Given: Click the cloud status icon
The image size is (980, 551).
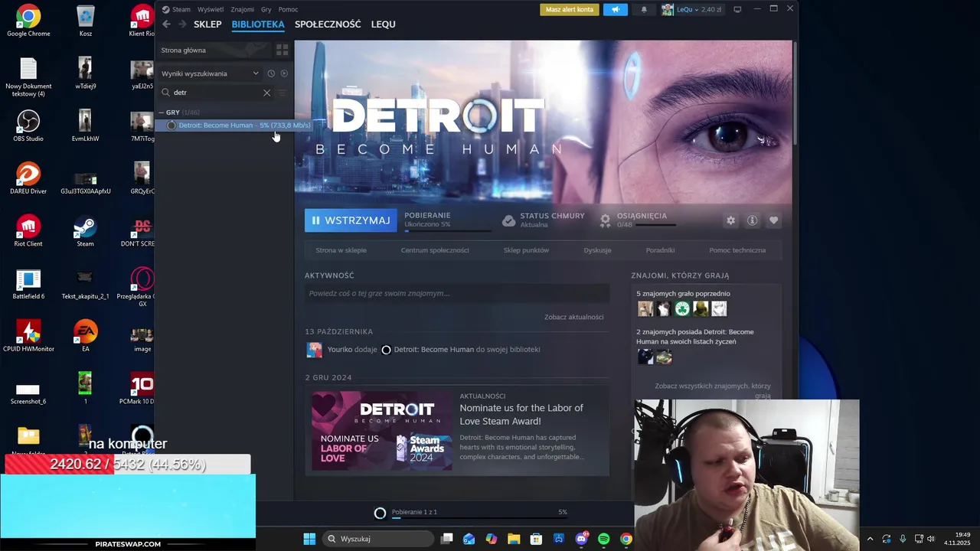Looking at the screenshot, I should tap(508, 220).
